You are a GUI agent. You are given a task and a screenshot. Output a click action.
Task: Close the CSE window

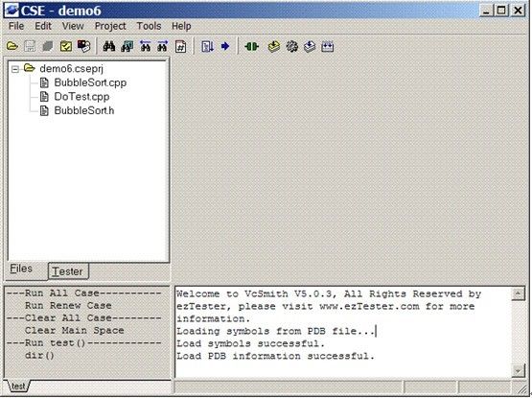click(518, 11)
